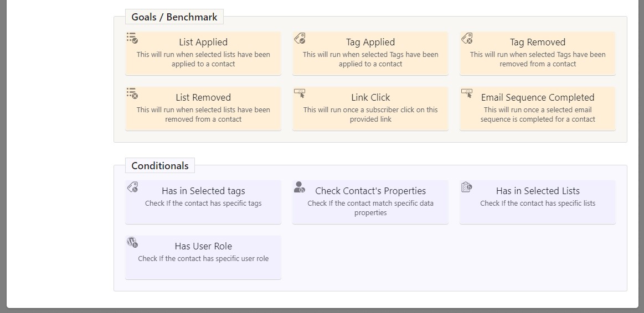Image resolution: width=644 pixels, height=313 pixels.
Task: Click 'Tags have been applied to a contact' description
Action: pos(370,59)
